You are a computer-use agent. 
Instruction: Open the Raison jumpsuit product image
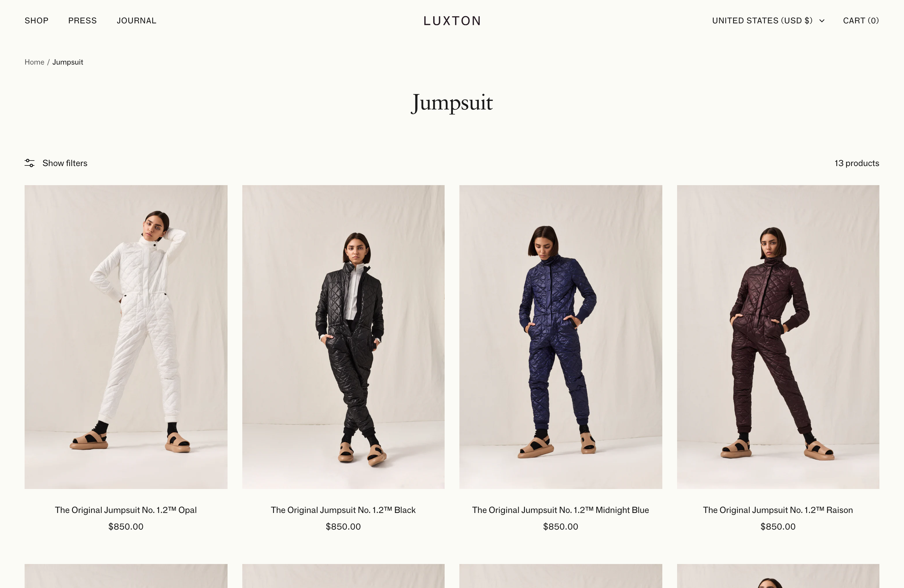tap(778, 337)
